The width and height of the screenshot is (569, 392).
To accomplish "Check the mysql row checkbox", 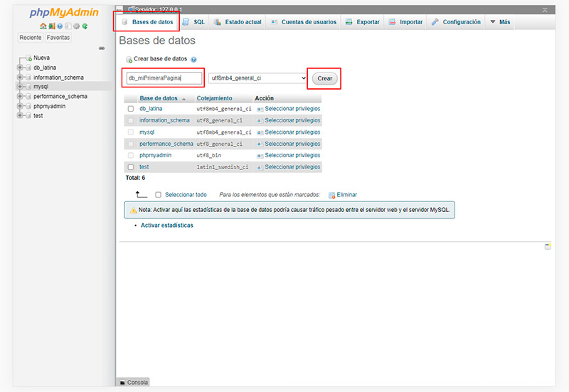I will pyautogui.click(x=131, y=132).
